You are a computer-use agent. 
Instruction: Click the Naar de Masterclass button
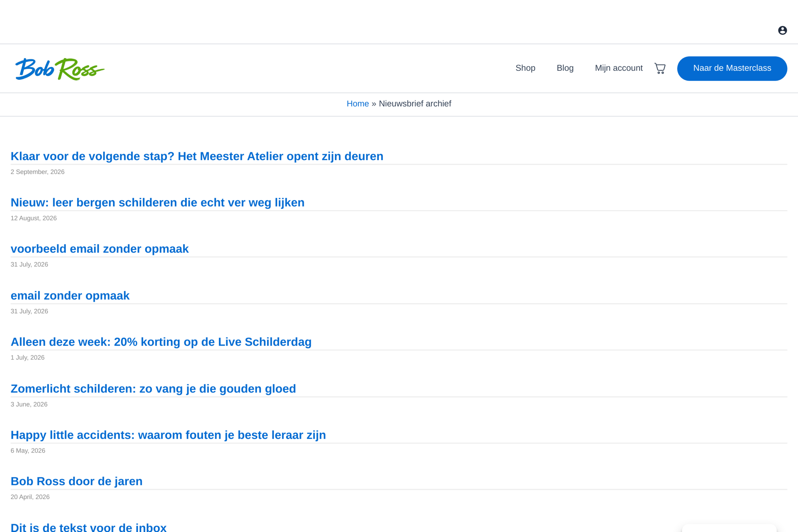click(732, 69)
